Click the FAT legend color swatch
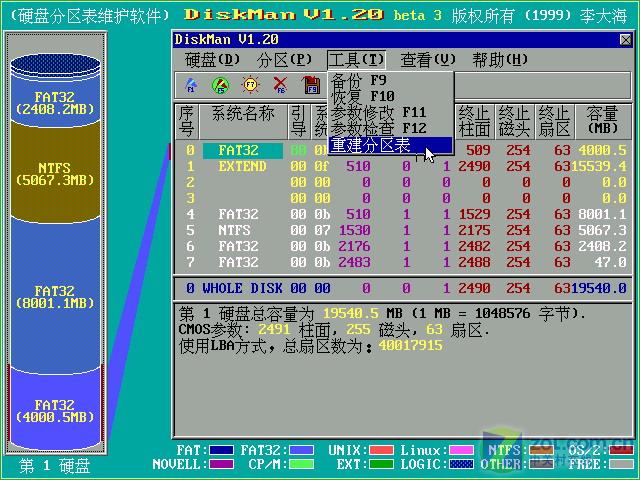Image resolution: width=640 pixels, height=480 pixels. 221,450
